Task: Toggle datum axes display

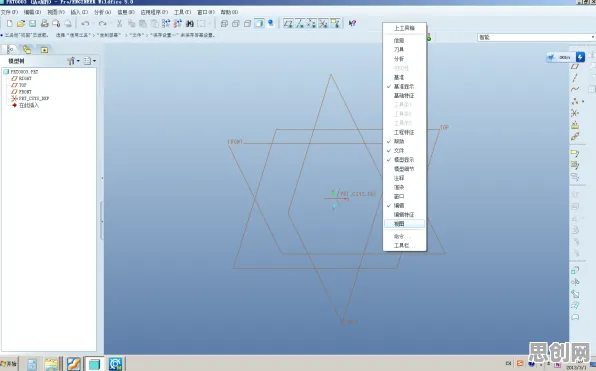Action: click(300, 24)
